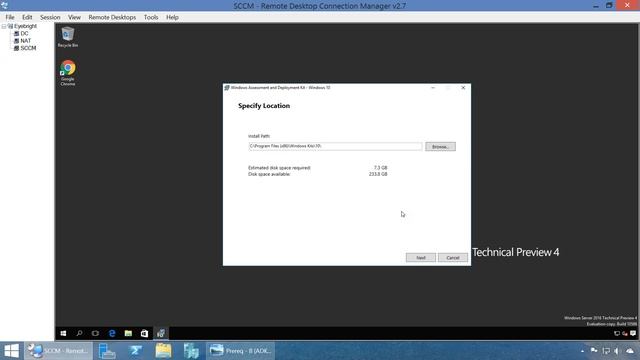This screenshot has width=640, height=360.
Task: Open the Google Chrome desktop shortcut
Action: tap(68, 73)
